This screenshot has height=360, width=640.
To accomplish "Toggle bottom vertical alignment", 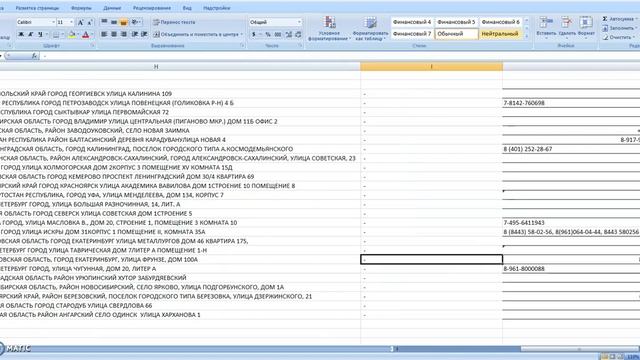I will 124,22.
